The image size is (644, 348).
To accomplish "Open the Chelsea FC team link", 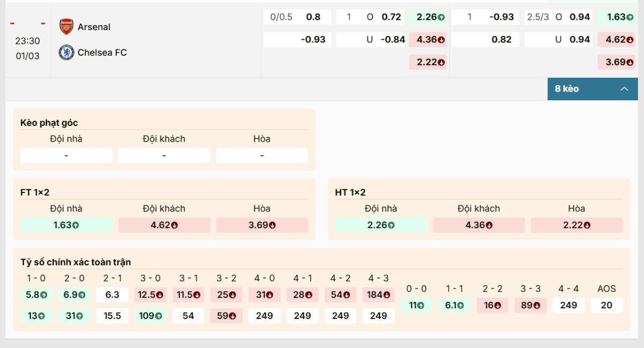I will (x=102, y=53).
